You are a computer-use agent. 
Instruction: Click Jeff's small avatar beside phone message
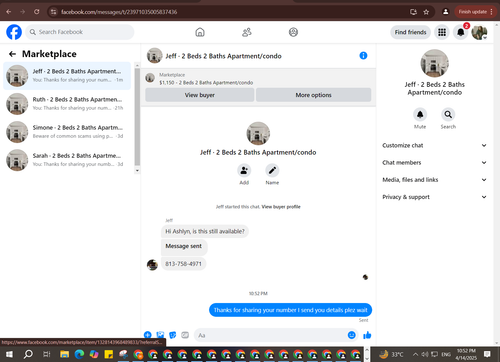click(152, 265)
